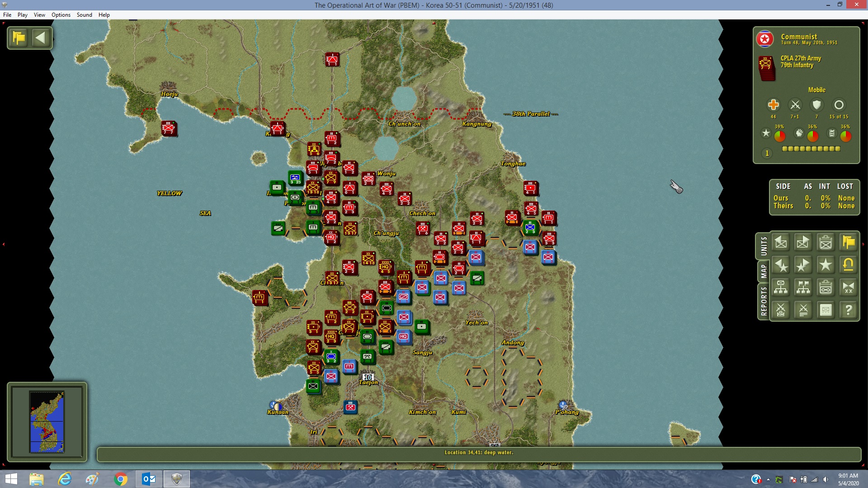The image size is (868, 488).
Task: Open Outlook from taskbar
Action: pyautogui.click(x=148, y=479)
